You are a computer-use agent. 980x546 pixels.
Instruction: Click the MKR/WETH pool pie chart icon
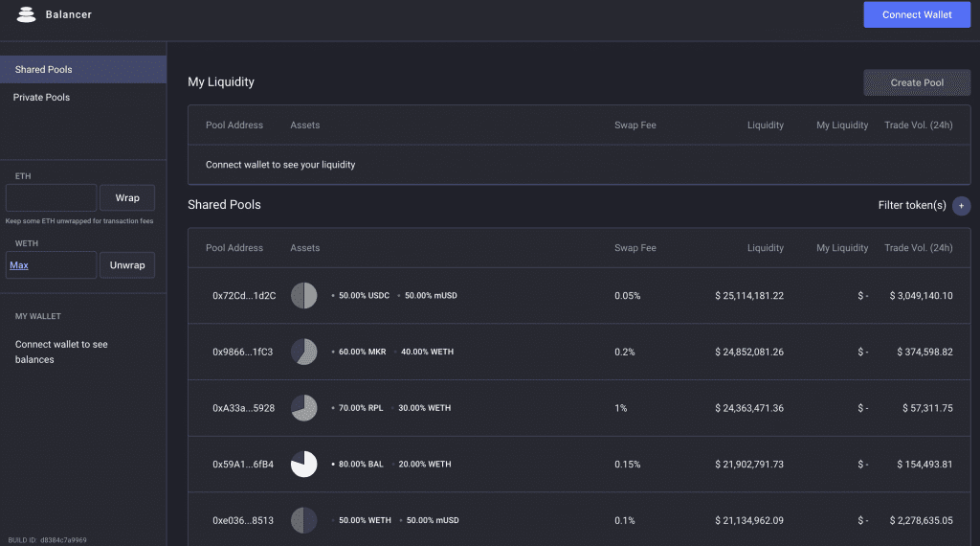303,352
